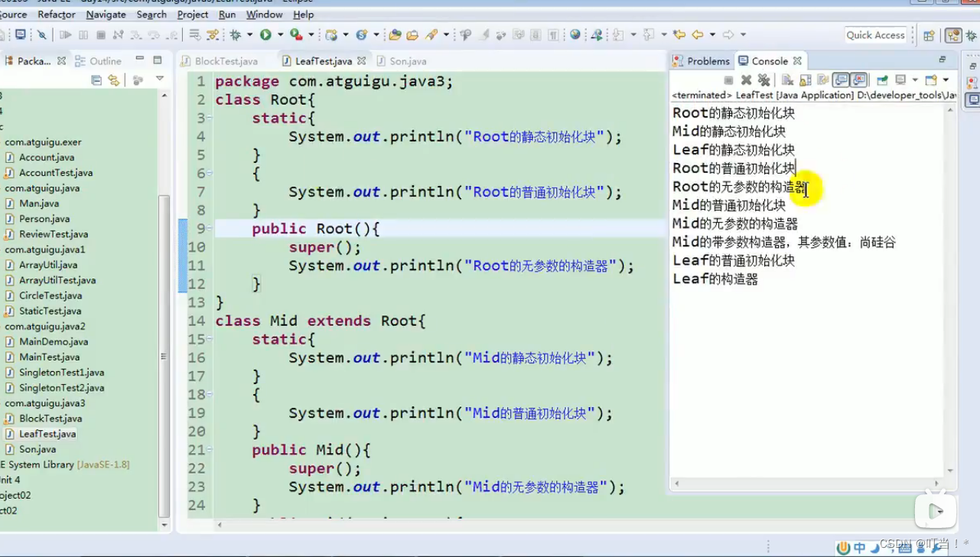This screenshot has height=557, width=980.
Task: Collapse the Root static block at line 3
Action: pyautogui.click(x=210, y=118)
